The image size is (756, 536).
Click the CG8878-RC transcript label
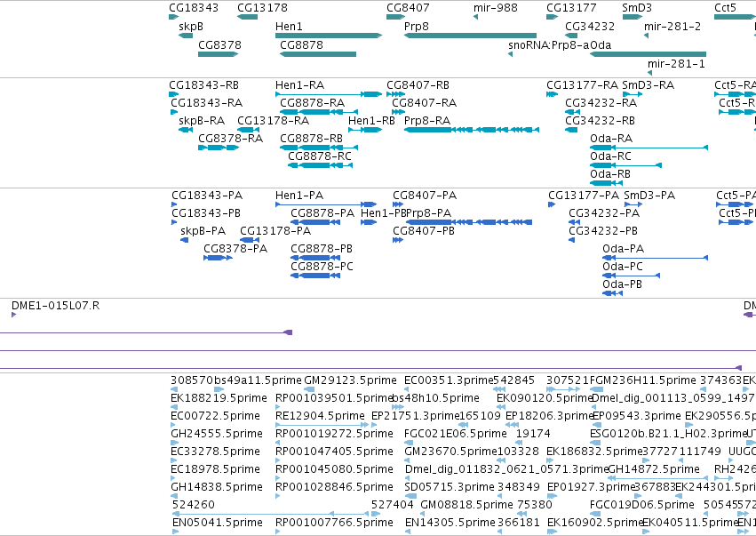[x=320, y=156]
